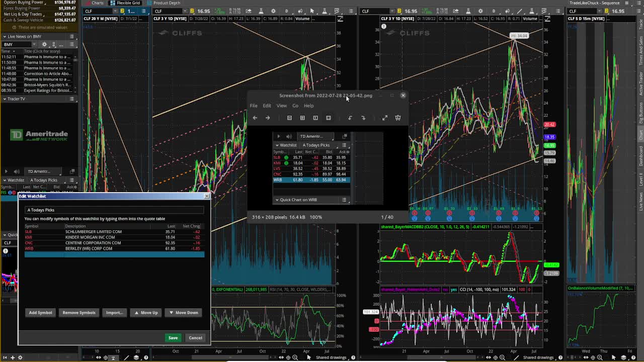Image resolution: width=644 pixels, height=362 pixels.
Task: Select SCHLUMBERGER LIMITED COM row
Action: pos(114,232)
